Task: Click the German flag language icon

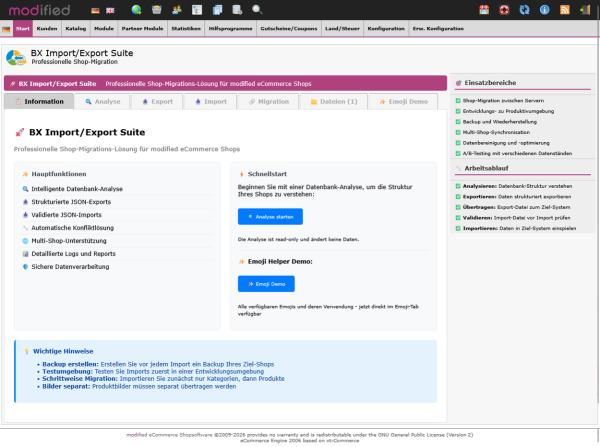Action: (x=95, y=10)
